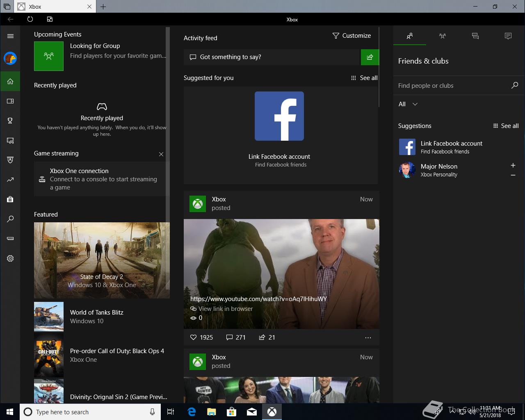Open Mail app from taskbar

click(x=252, y=412)
